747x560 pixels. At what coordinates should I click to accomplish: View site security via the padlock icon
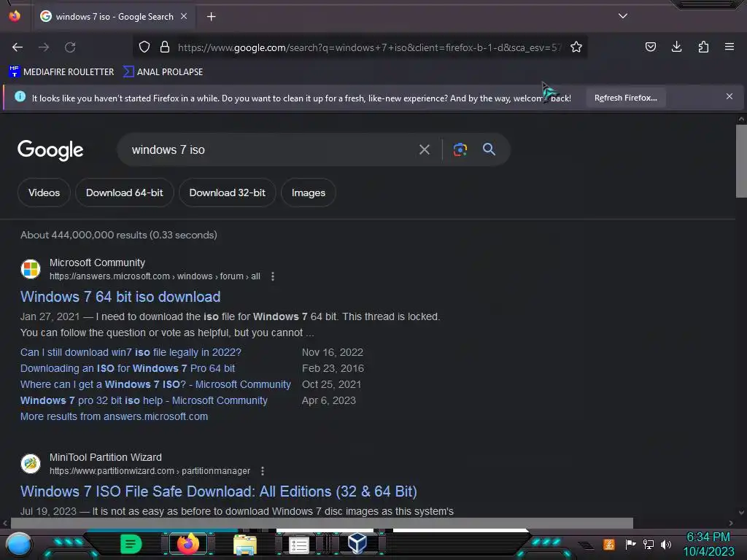pos(165,47)
